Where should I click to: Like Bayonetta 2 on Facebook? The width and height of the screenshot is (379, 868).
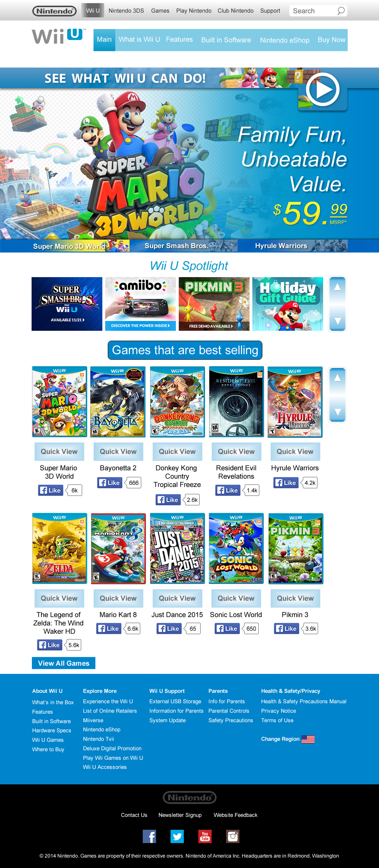pos(110,483)
